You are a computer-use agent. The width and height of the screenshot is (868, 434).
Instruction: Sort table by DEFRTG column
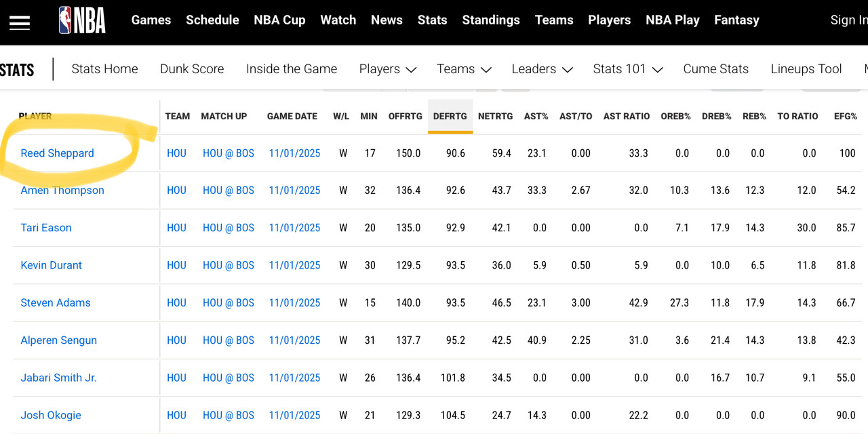pyautogui.click(x=450, y=117)
